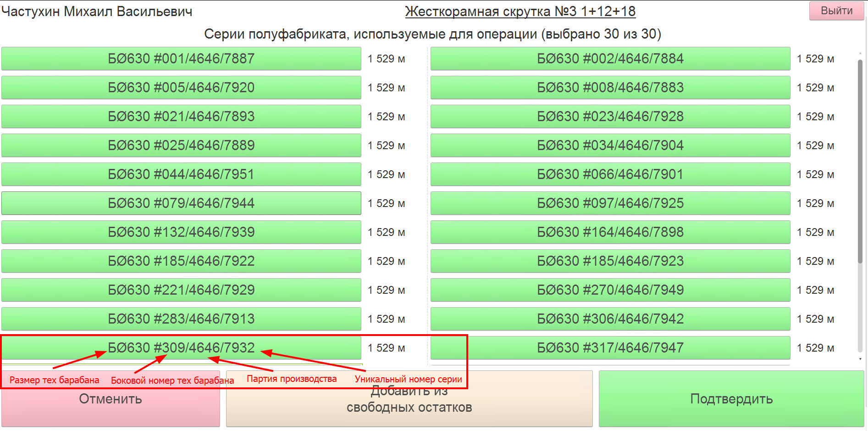Deselect series БØ630 #005/4646/7920
Viewport: 868px width, 431px height.
tap(181, 87)
